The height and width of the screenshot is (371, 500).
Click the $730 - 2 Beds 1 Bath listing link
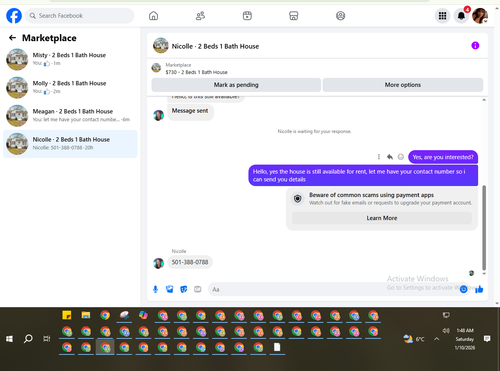click(x=197, y=72)
